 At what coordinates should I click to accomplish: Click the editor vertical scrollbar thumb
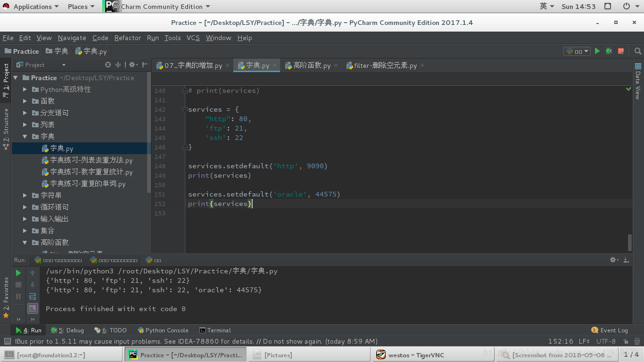tap(630, 242)
